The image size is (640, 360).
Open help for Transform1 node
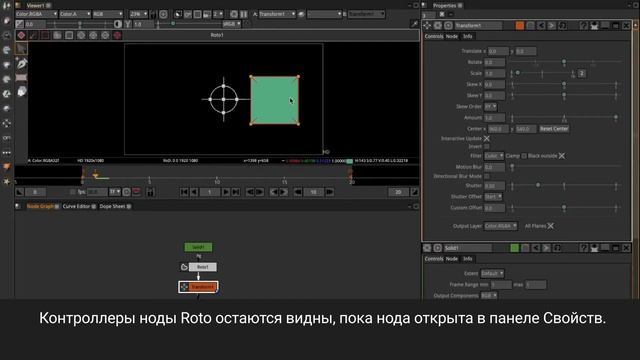click(584, 26)
